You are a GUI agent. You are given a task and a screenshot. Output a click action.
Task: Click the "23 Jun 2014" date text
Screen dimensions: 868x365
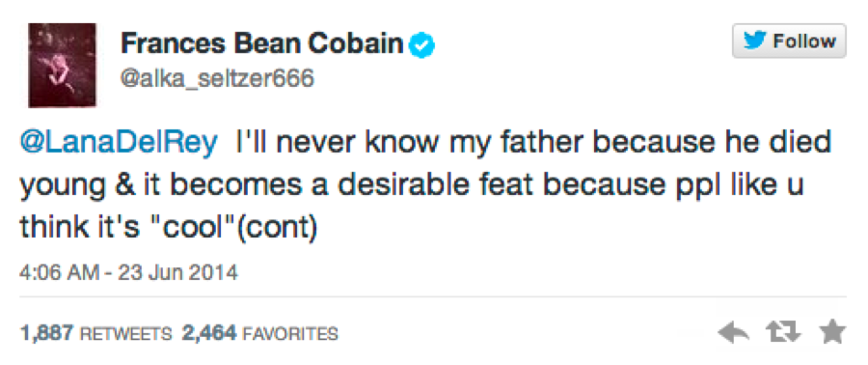(x=177, y=272)
